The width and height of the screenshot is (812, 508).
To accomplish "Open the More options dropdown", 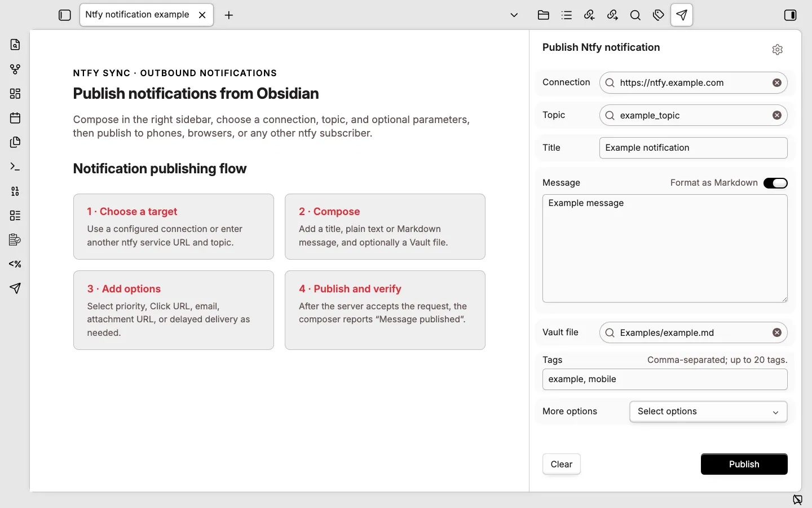I will coord(709,412).
